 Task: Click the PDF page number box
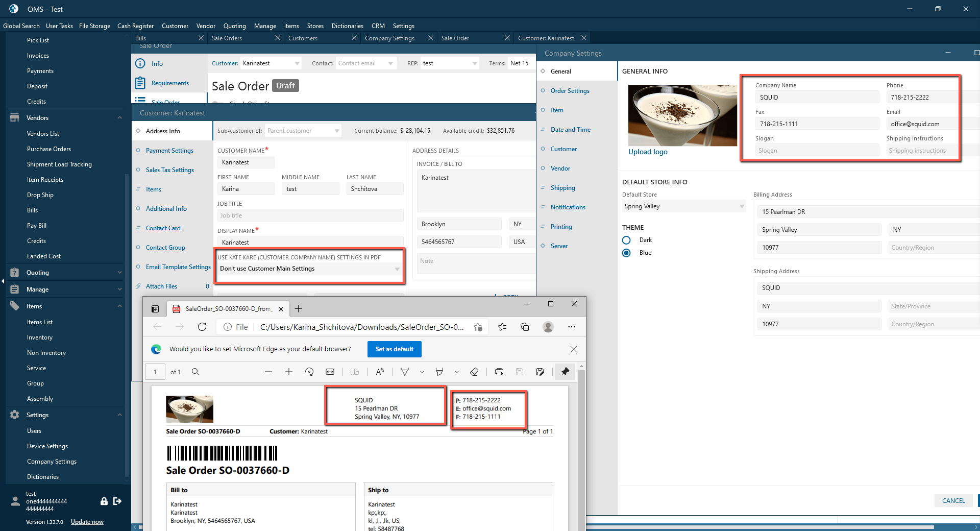[155, 372]
